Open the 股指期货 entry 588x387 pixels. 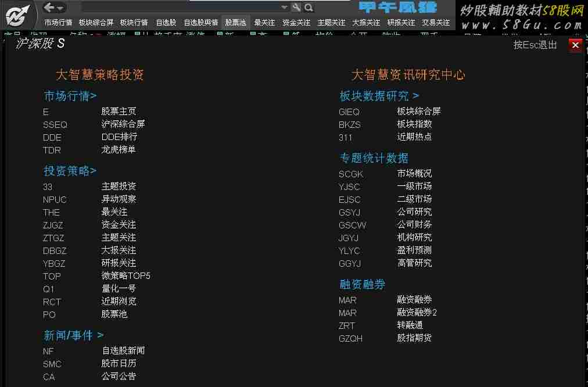(x=414, y=338)
